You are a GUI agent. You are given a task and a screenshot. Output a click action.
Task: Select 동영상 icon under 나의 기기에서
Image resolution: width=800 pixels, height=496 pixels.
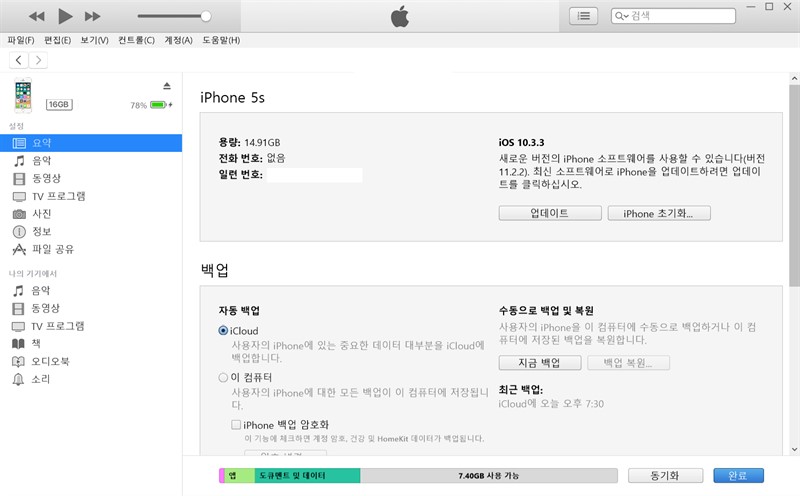(x=18, y=308)
